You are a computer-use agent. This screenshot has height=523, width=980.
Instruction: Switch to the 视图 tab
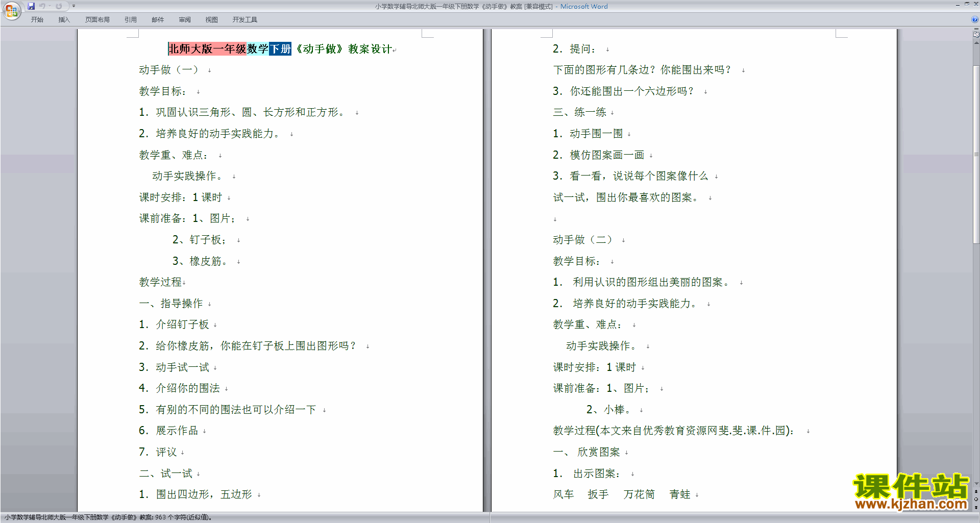[212, 20]
